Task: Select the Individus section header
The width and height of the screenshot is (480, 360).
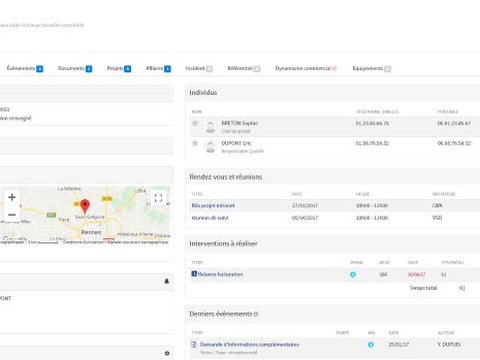Action: [203, 93]
